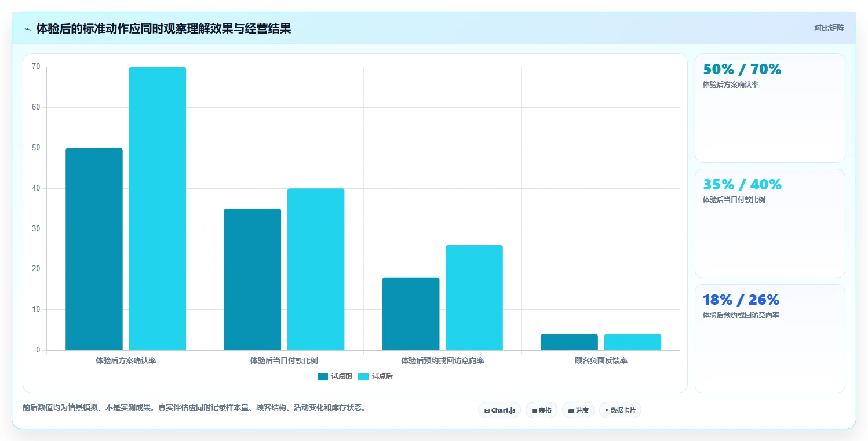Click the 18% / 26% data card value
This screenshot has height=441, width=868.
pyautogui.click(x=741, y=300)
